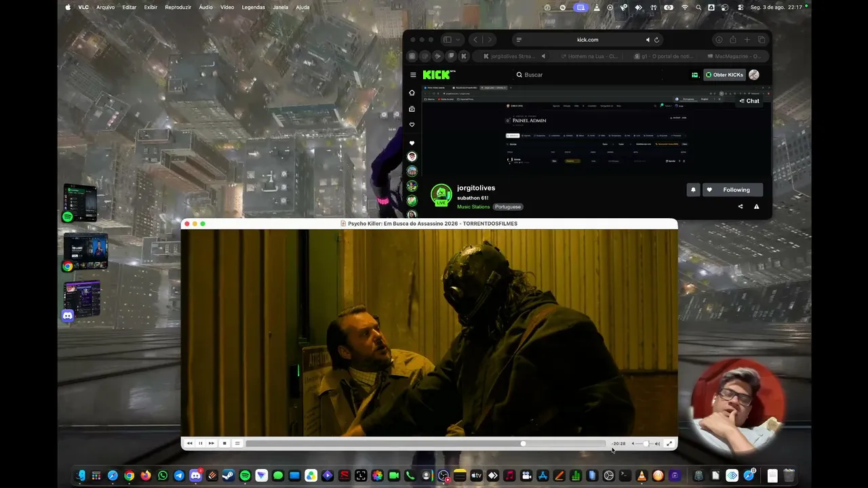This screenshot has height=488, width=868.
Task: Open the Legendas menu
Action: coord(254,7)
